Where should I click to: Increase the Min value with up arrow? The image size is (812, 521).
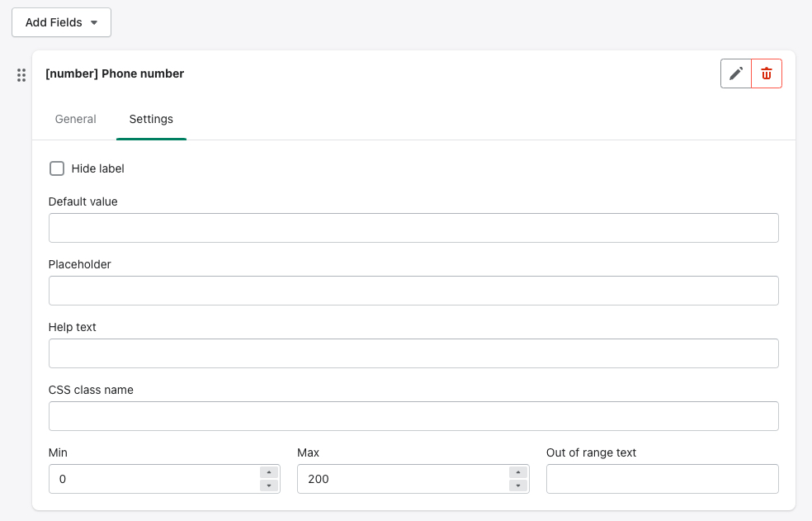270,472
